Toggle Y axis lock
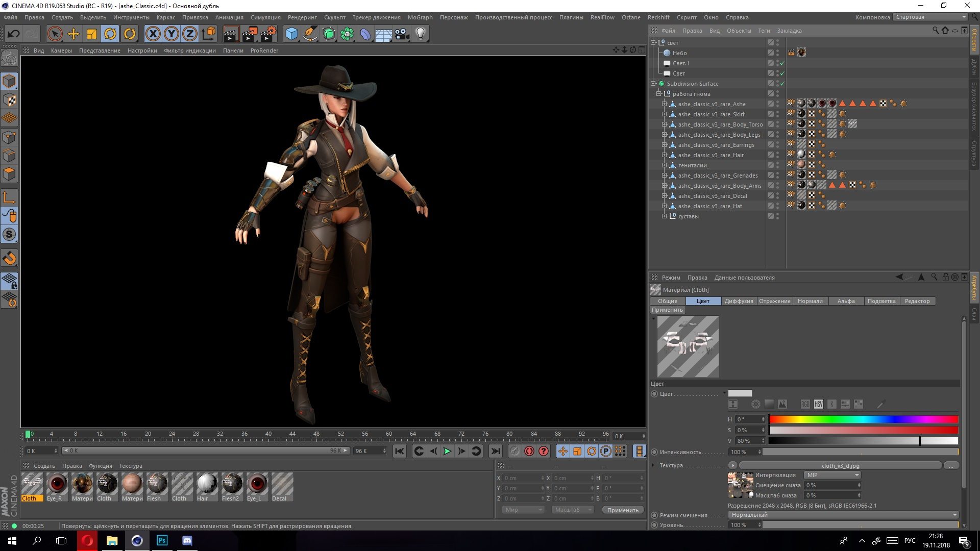980x551 pixels. pyautogui.click(x=171, y=34)
